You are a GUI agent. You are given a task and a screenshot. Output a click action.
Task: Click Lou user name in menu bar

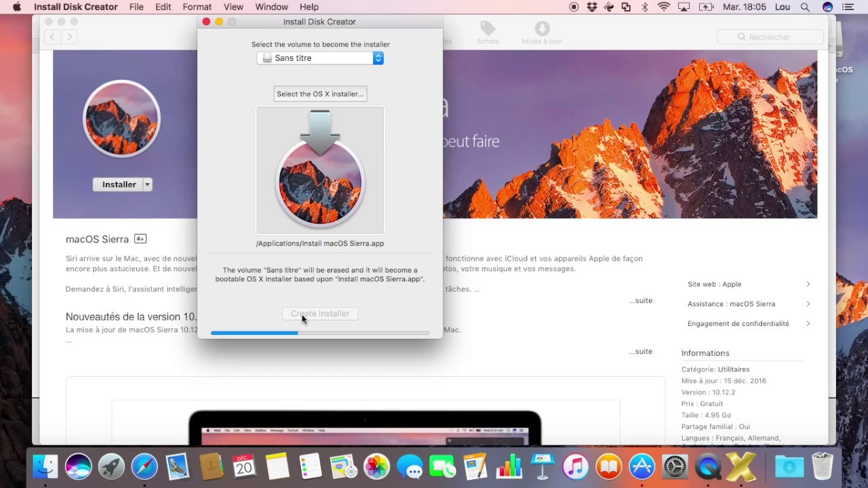click(783, 7)
